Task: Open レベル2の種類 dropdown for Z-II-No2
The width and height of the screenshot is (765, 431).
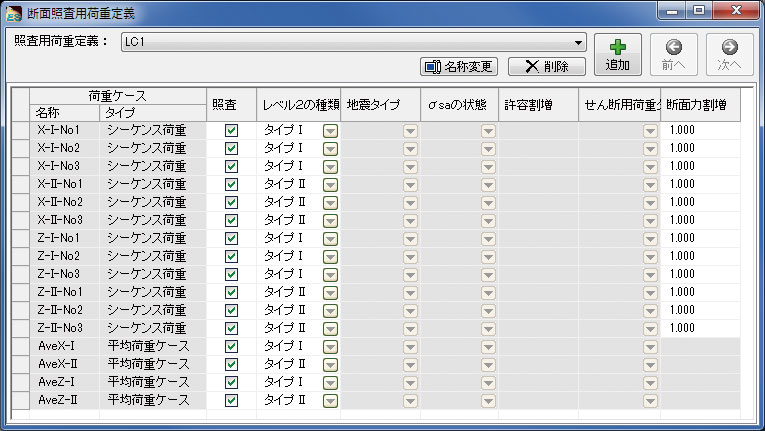Action: point(330,310)
